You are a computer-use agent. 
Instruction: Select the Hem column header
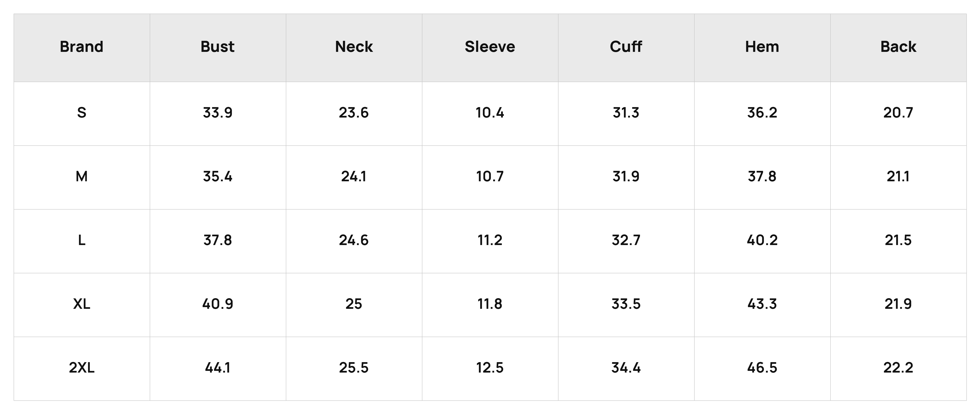point(762,47)
